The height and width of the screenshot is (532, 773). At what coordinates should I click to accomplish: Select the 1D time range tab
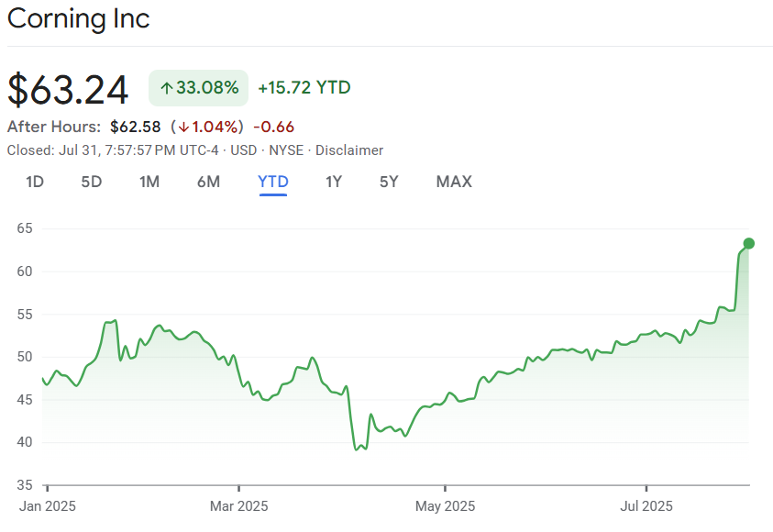click(x=35, y=182)
